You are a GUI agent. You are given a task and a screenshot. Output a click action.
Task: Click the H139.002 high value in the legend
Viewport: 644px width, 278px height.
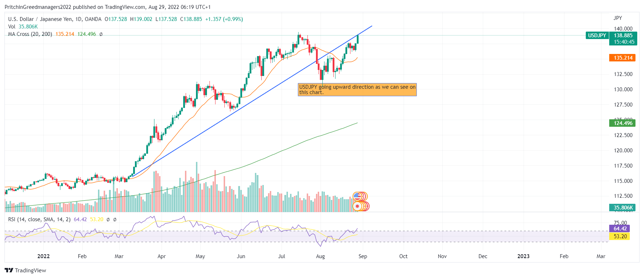[141, 19]
